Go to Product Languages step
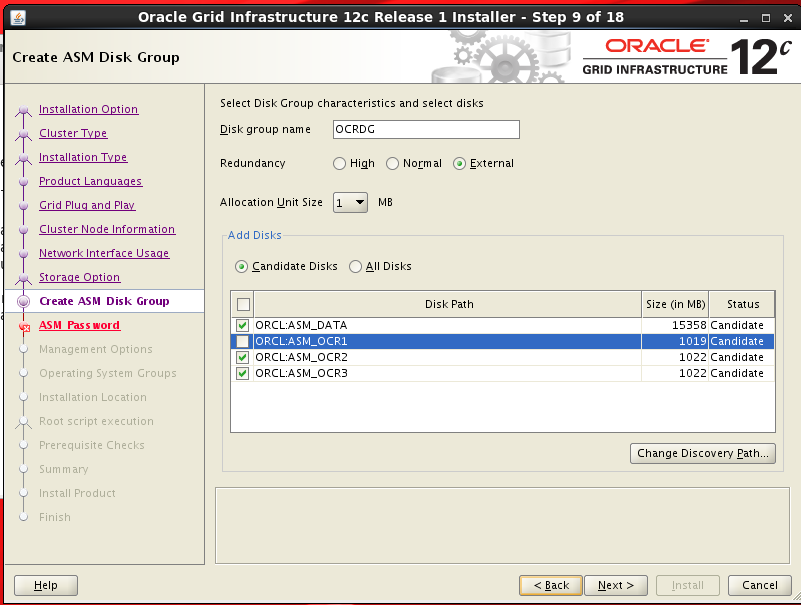 pyautogui.click(x=90, y=181)
